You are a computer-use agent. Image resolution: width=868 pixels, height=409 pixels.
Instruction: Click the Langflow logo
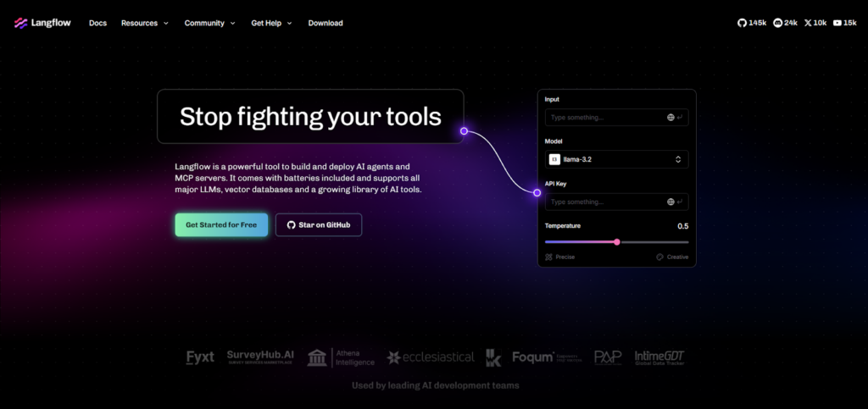pyautogui.click(x=42, y=23)
